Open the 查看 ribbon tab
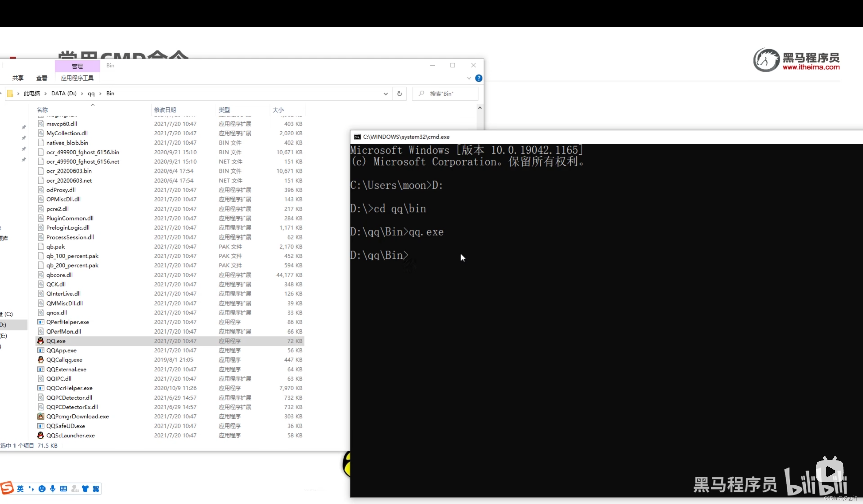This screenshot has height=504, width=863. (x=42, y=78)
